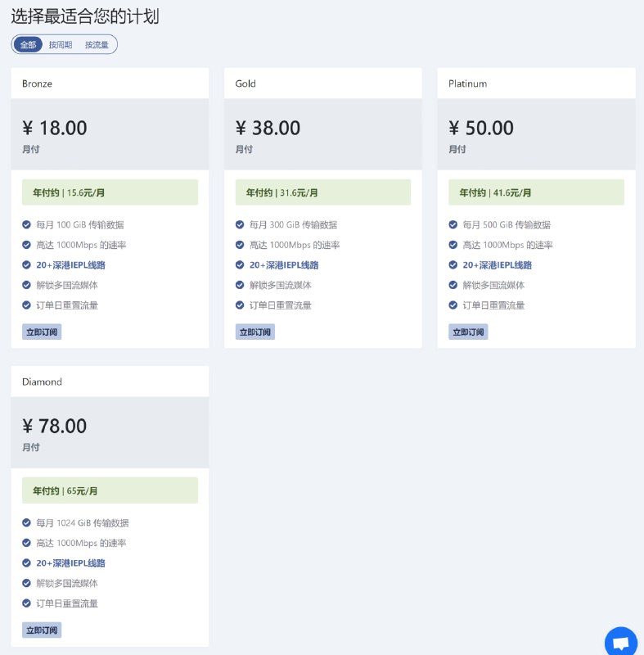Screen dimensions: 644x655
Task: Click Platinum plan 500 GiB checkmark icon
Action: (x=453, y=224)
